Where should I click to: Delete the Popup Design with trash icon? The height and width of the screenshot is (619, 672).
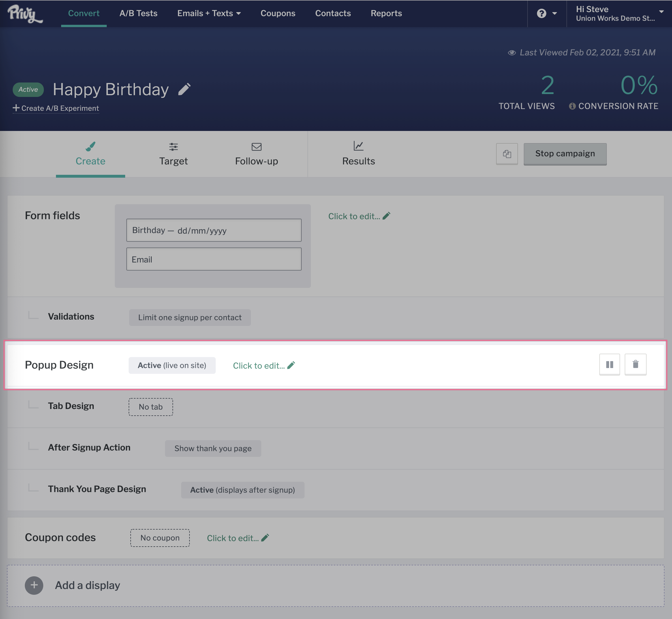point(635,364)
